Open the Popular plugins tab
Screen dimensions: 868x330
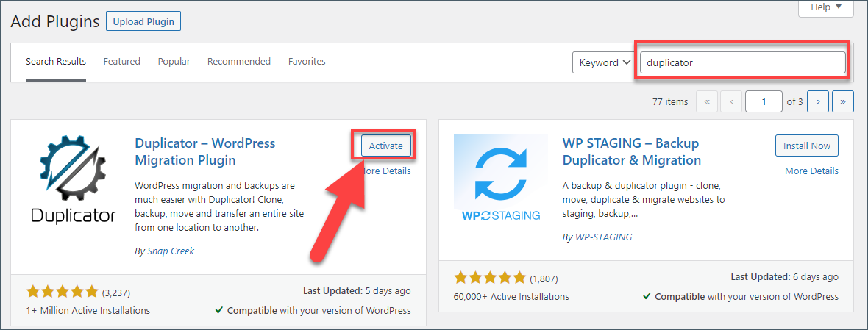tap(174, 61)
